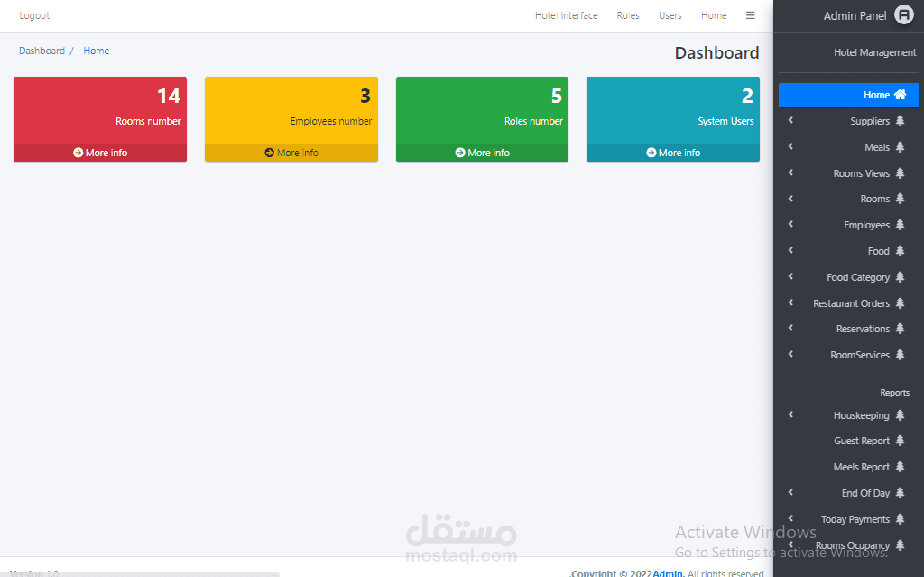The width and height of the screenshot is (924, 577).
Task: Click the tree icon next to Rooms Ocupancy
Action: (x=900, y=545)
